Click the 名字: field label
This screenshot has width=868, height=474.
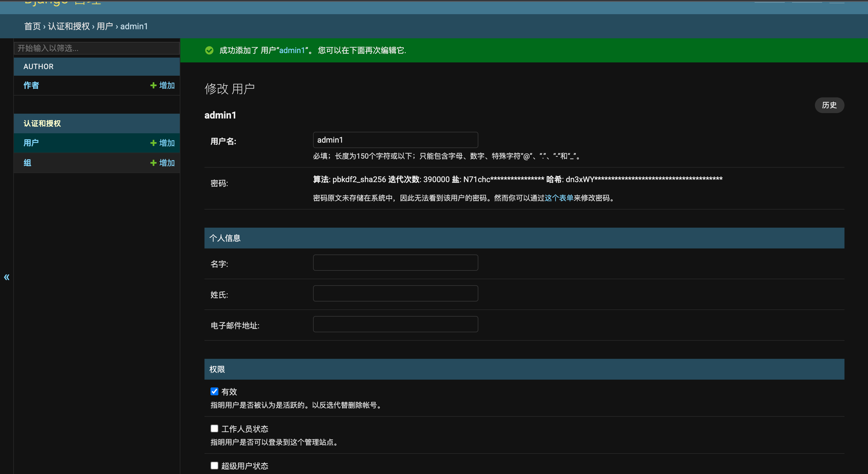coord(219,264)
